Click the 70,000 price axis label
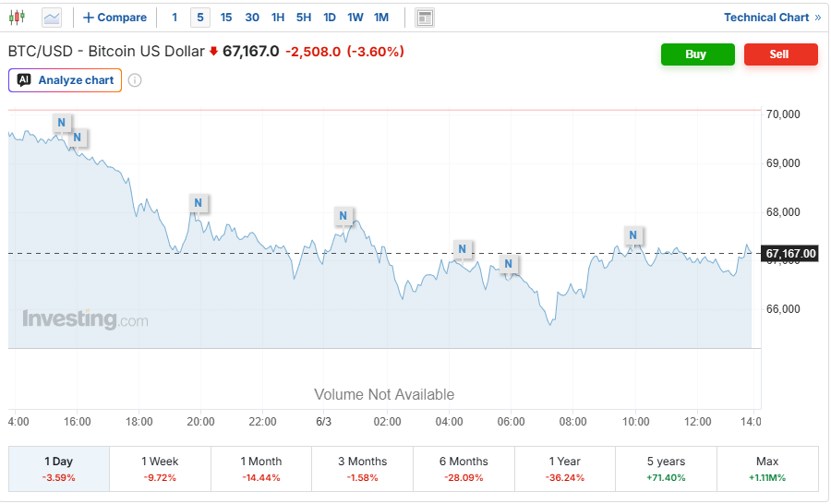 [x=783, y=114]
